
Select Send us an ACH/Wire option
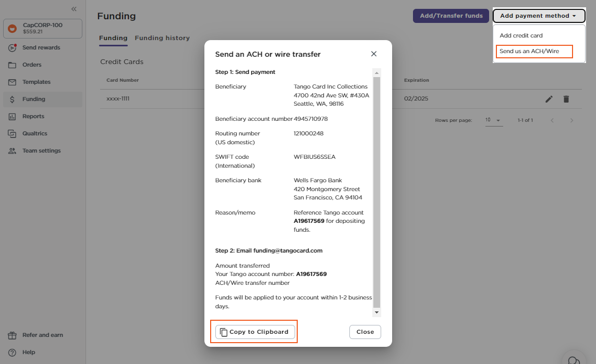click(534, 52)
